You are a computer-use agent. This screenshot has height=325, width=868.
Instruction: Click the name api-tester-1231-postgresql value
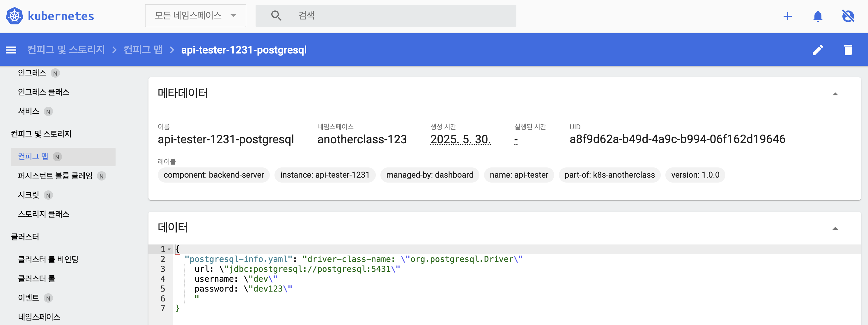click(x=226, y=139)
